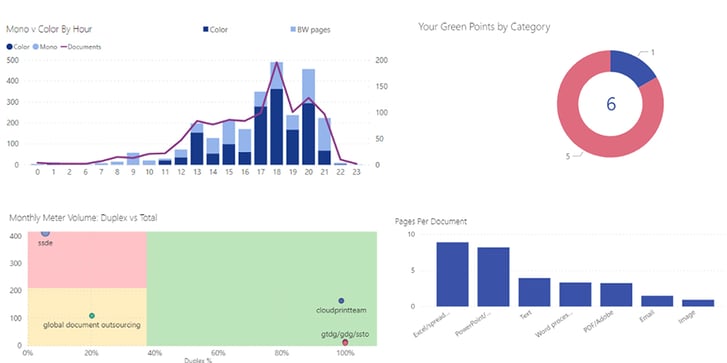
Task: Click the Excel/spreadsheet bar
Action: click(453, 274)
